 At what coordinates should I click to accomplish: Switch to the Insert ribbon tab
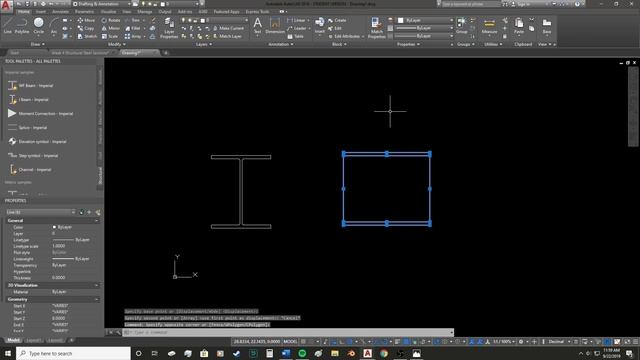point(41,12)
